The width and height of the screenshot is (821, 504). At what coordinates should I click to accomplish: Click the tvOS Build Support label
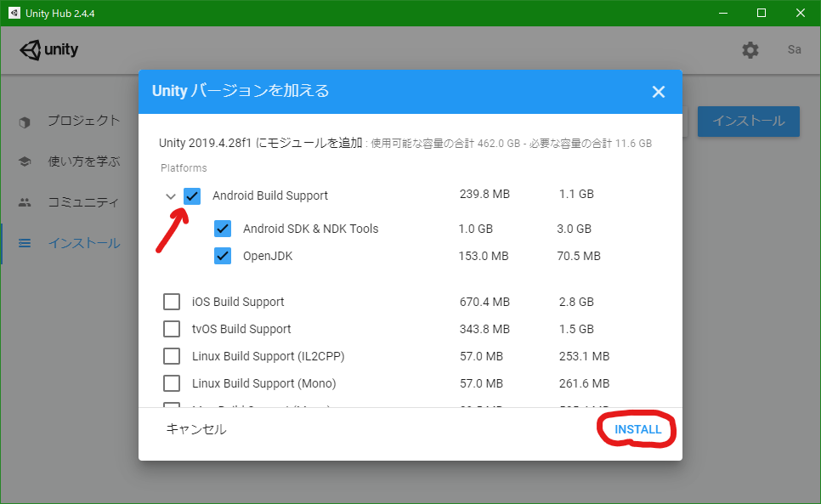(x=241, y=329)
